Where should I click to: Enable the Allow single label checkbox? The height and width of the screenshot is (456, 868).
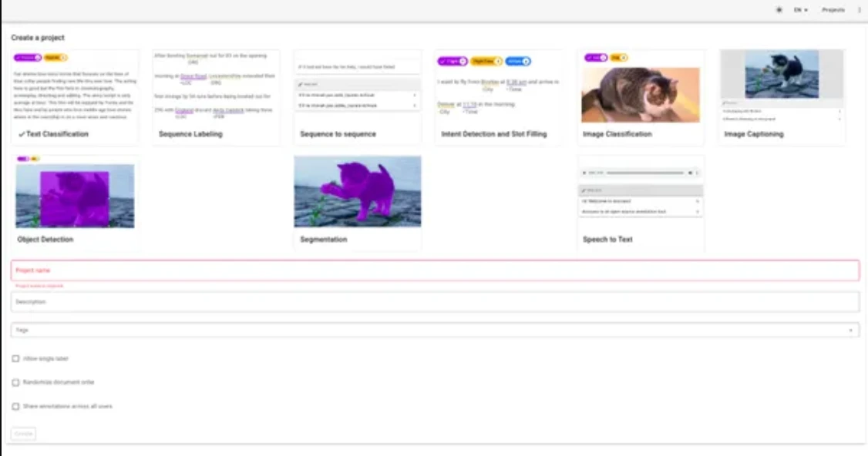pos(14,358)
